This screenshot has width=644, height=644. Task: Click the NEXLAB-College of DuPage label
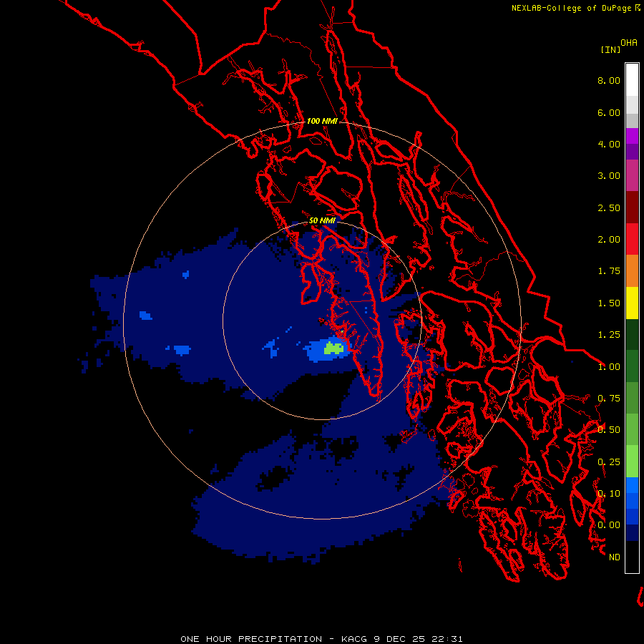[x=572, y=8]
